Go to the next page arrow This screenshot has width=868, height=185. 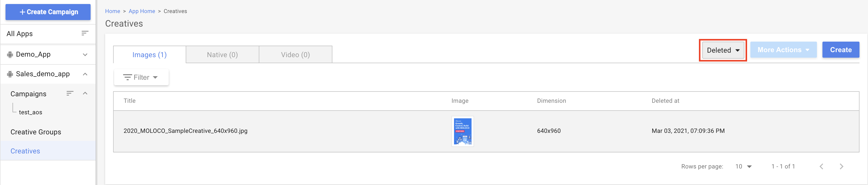click(841, 166)
